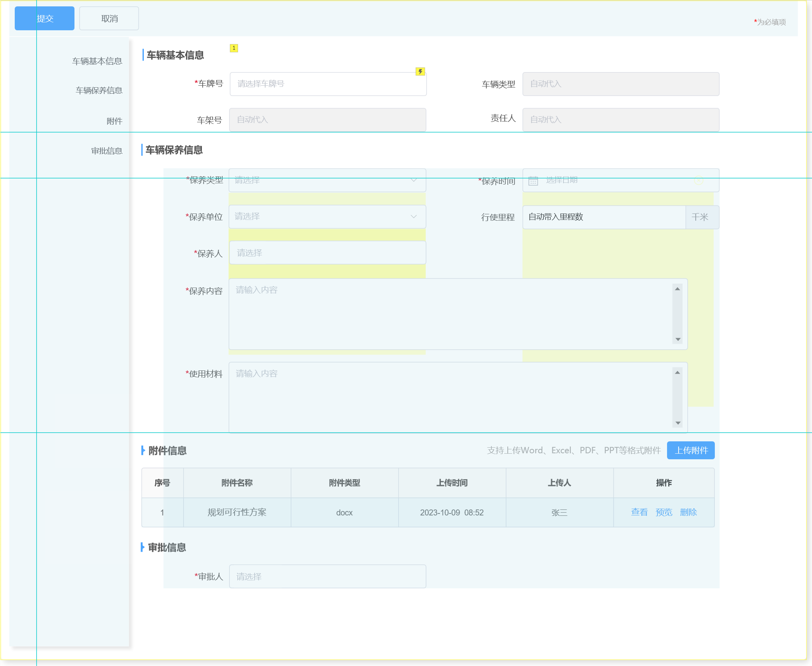Click the up arrow of 保养内容 scrollbar
812x666 pixels.
(677, 289)
